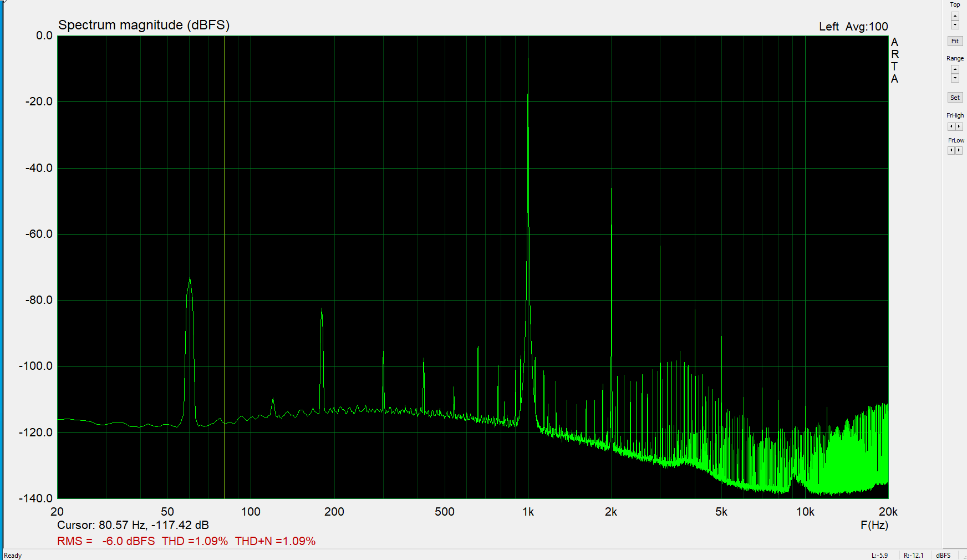
Task: Click the Left Avg:100 label
Action: coord(853,27)
